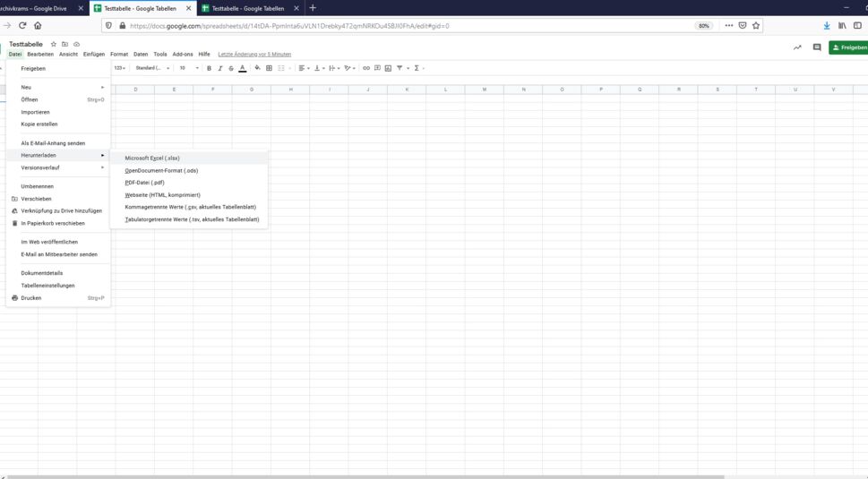Select Umbenennen in the Datei menu
The width and height of the screenshot is (868, 479).
(58, 186)
